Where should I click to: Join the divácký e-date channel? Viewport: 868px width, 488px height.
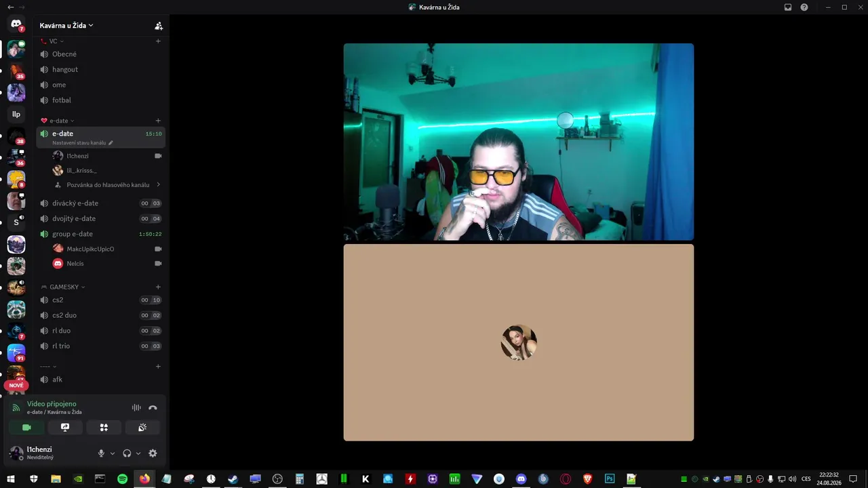click(100, 203)
